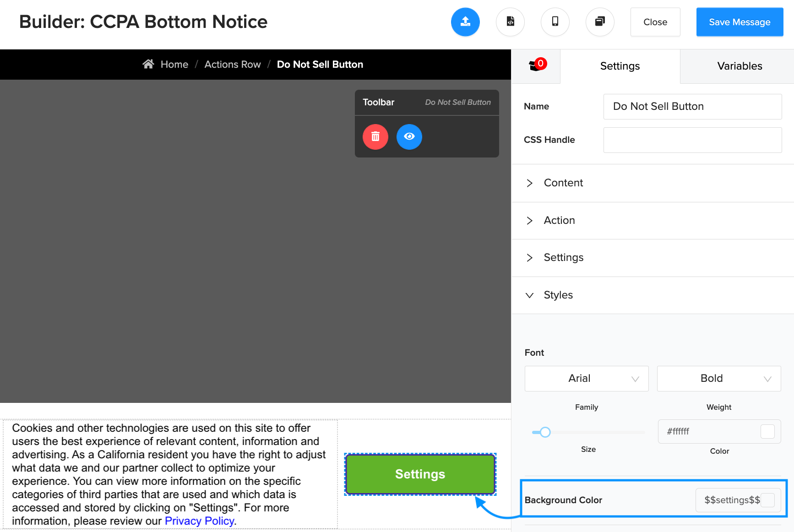Open the eye preview icon in toolbar
The image size is (794, 532).
pyautogui.click(x=409, y=136)
